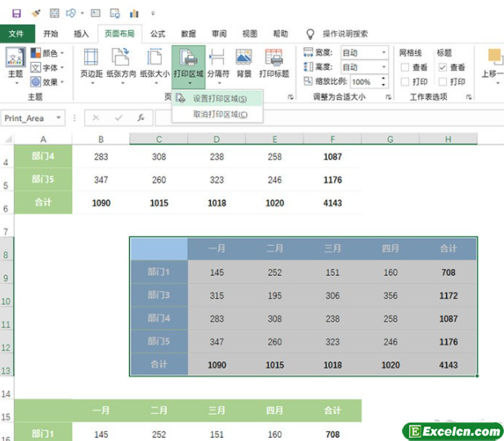Click value 347 in row 5
The width and height of the screenshot is (504, 441).
(x=101, y=180)
